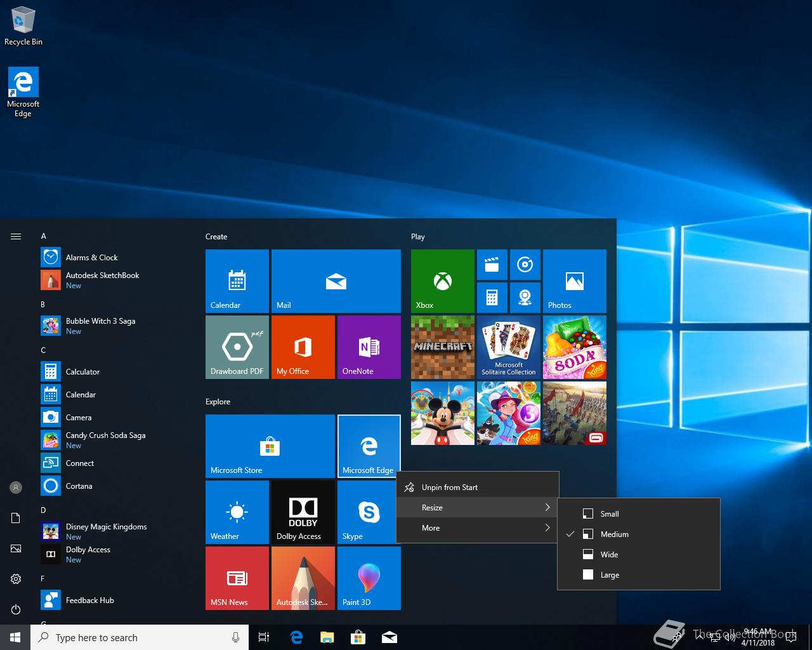Open Pictures from Start sidebar
The height and width of the screenshot is (650, 812).
pos(16,548)
